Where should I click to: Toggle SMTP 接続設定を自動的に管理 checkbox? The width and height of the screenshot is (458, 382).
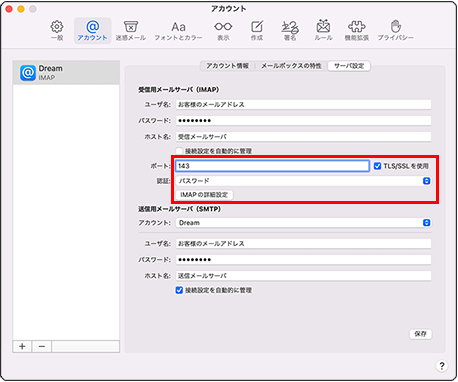179,290
